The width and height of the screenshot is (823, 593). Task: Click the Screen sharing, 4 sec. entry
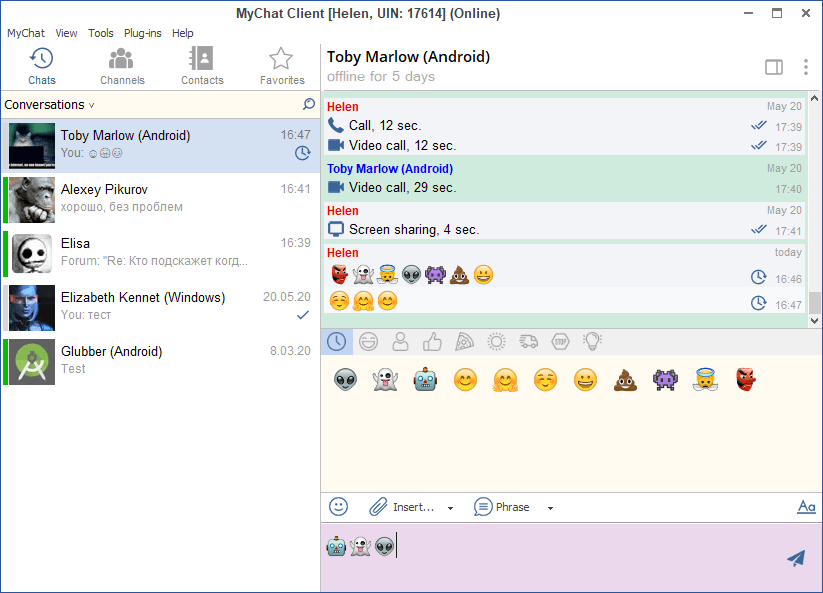click(404, 229)
